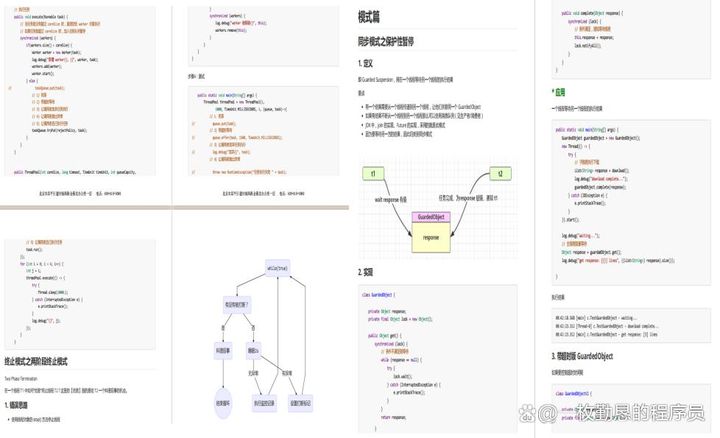Image resolution: width=720 pixels, height=438 pixels.
Task: Click the "2. 实现" section heading
Action: (366, 272)
